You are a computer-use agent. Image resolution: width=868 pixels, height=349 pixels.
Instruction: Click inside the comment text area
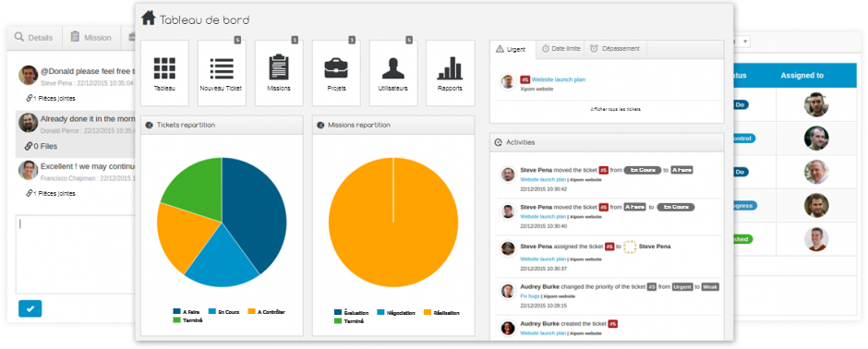[76, 255]
